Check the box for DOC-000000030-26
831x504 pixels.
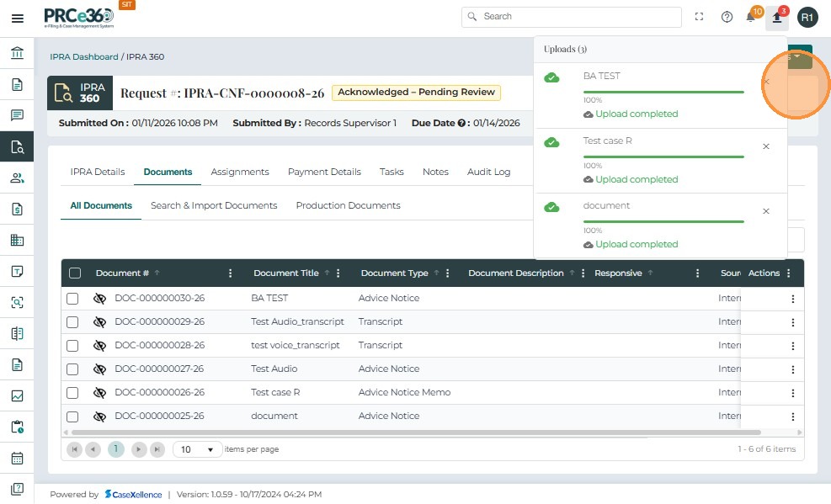(x=73, y=299)
